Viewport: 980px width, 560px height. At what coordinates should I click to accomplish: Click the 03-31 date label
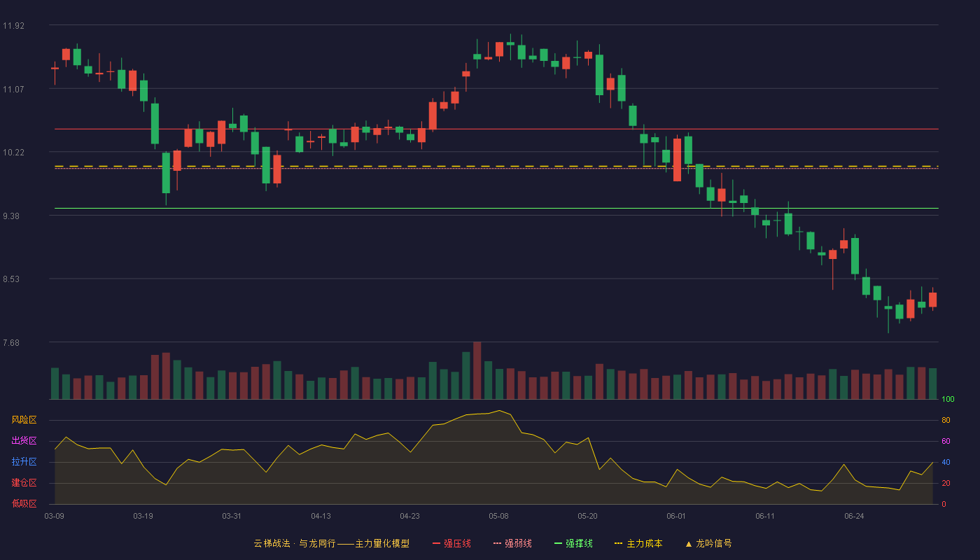232,516
